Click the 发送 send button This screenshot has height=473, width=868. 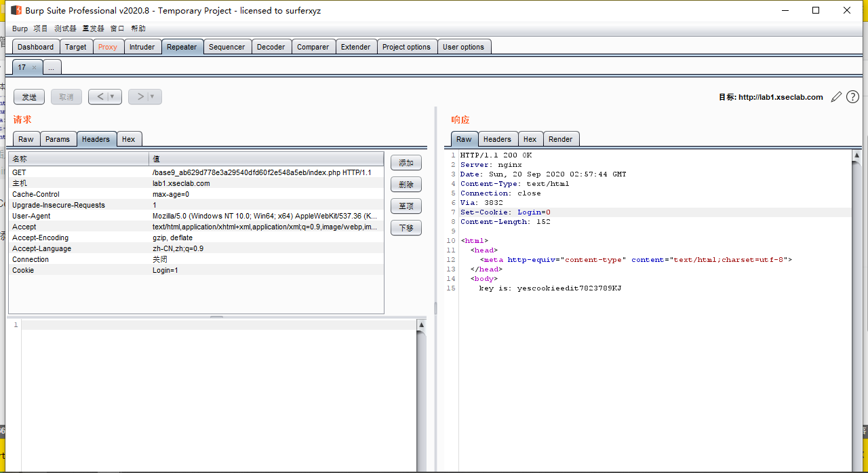tap(29, 97)
